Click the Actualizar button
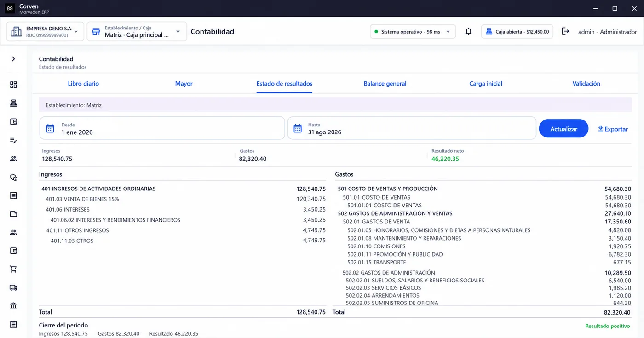The height and width of the screenshot is (338, 644). pos(563,129)
